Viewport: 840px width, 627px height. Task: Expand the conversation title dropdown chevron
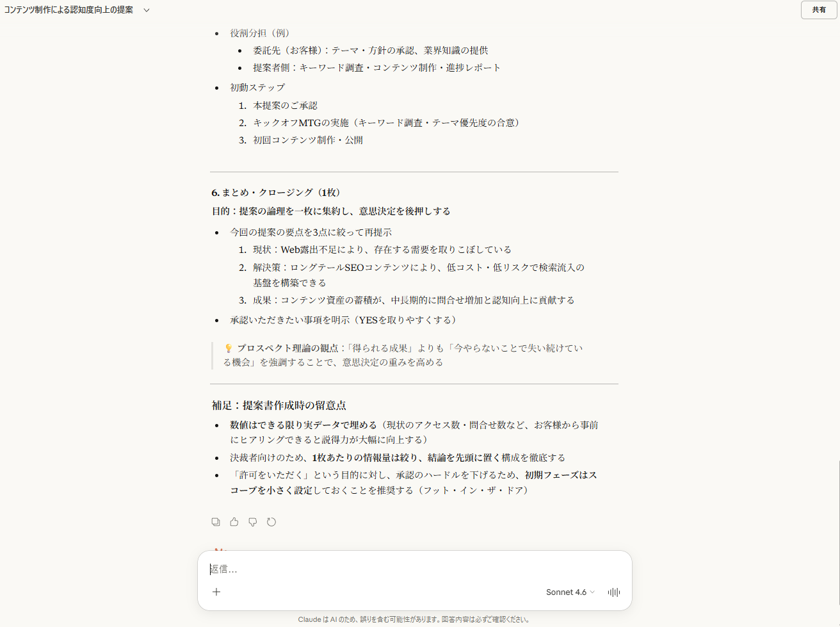(x=146, y=10)
